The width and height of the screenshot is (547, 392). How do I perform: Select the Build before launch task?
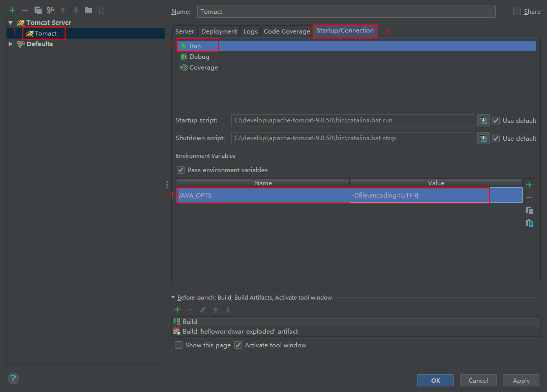point(356,321)
